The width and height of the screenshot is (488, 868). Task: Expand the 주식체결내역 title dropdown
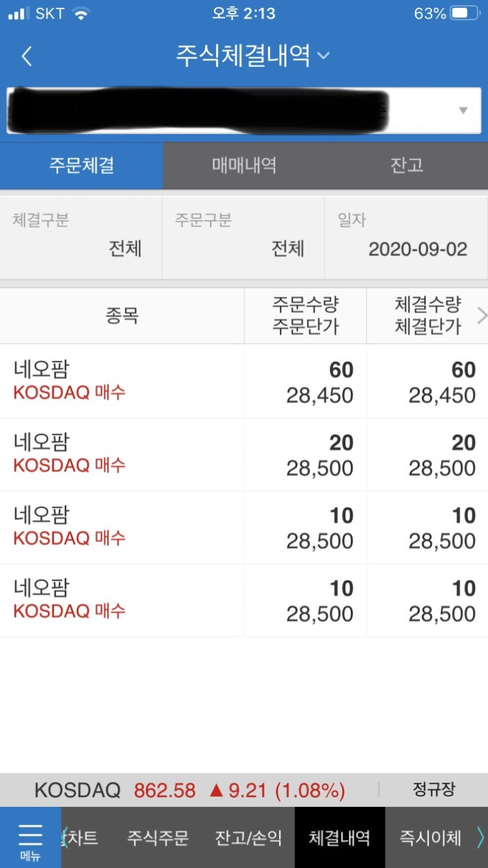[x=322, y=56]
